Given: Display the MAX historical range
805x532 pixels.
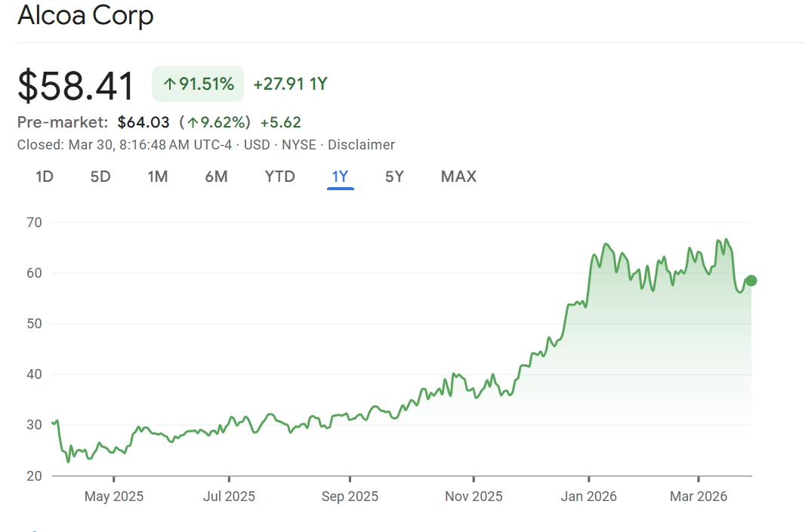Looking at the screenshot, I should click(458, 177).
